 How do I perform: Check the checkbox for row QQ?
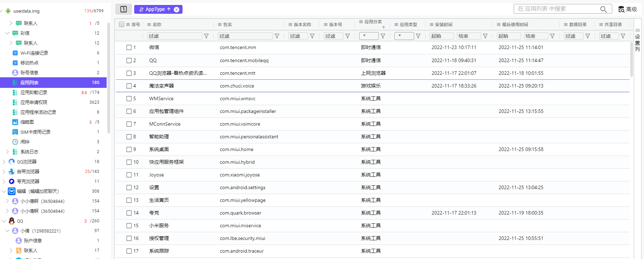coord(129,60)
